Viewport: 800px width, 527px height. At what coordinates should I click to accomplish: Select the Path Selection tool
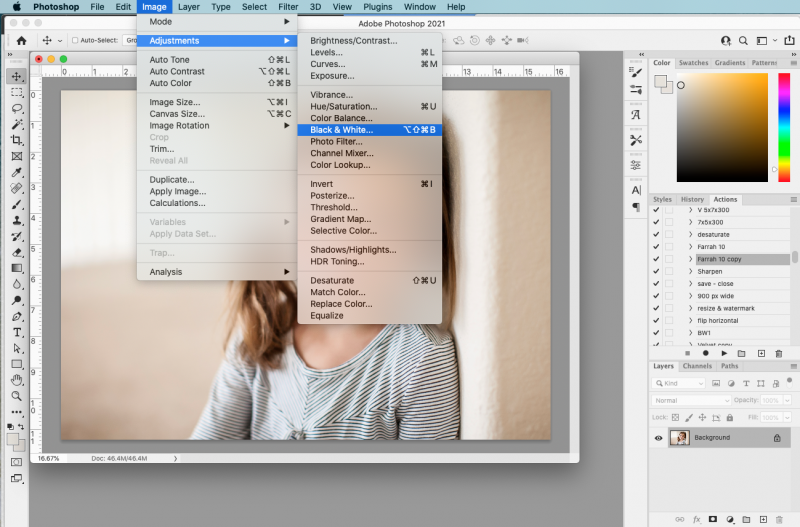[17, 348]
